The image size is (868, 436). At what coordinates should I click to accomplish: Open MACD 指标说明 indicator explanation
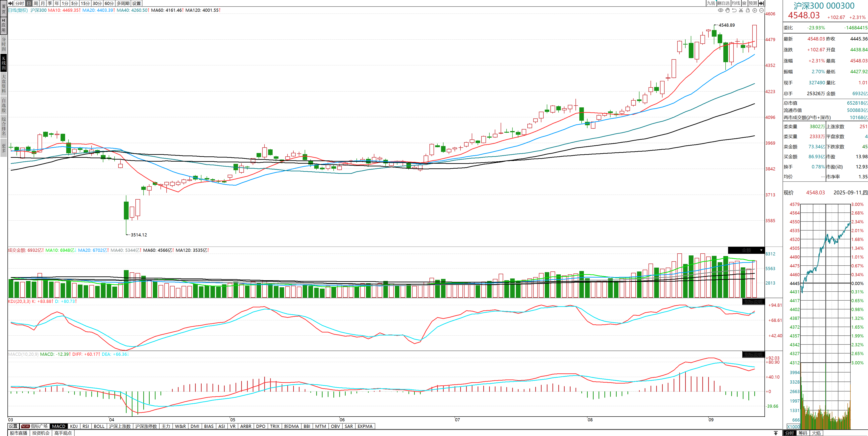click(753, 354)
